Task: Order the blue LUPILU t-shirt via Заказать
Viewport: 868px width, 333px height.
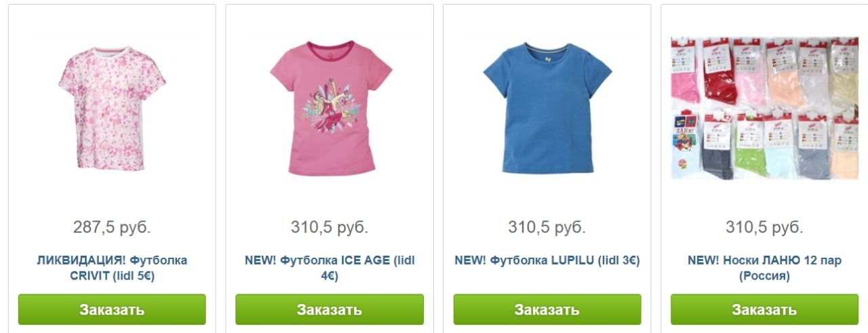Action: click(x=547, y=309)
